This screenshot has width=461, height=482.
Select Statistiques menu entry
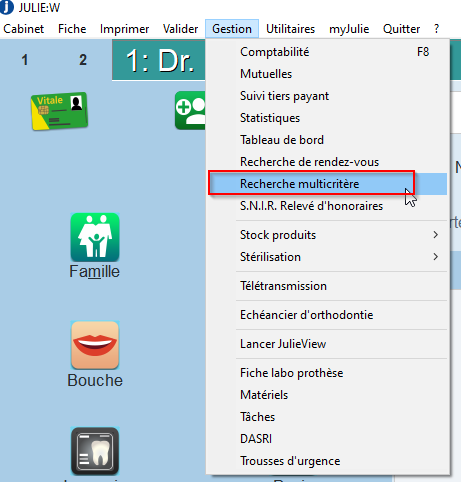click(x=328, y=118)
